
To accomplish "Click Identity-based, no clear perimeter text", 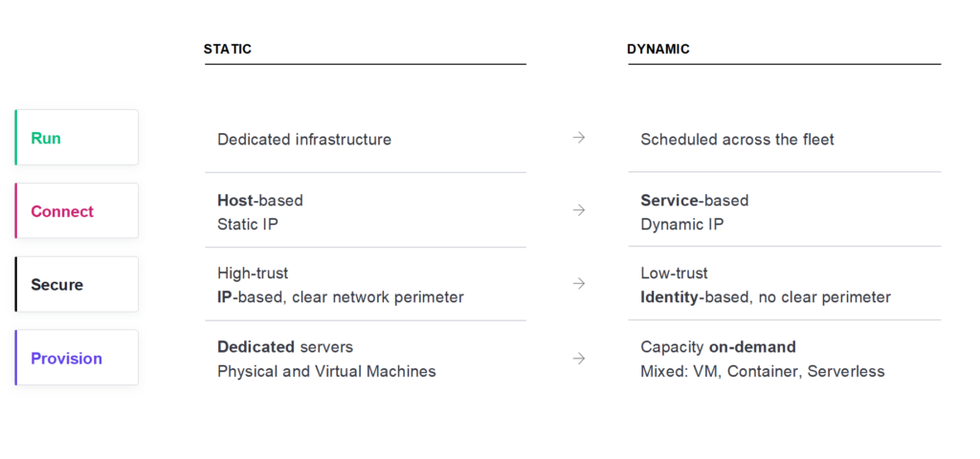I will [x=766, y=297].
